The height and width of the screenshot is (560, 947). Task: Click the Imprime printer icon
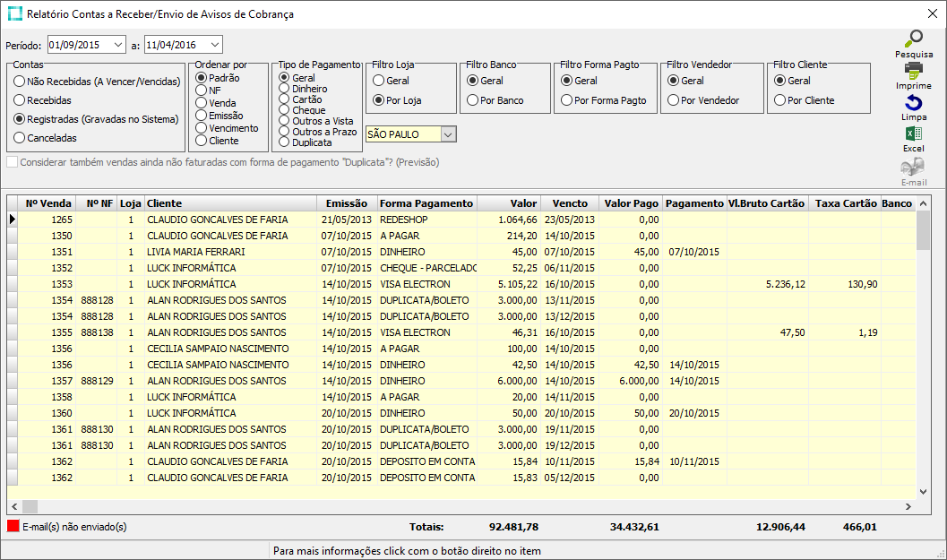pyautogui.click(x=913, y=72)
